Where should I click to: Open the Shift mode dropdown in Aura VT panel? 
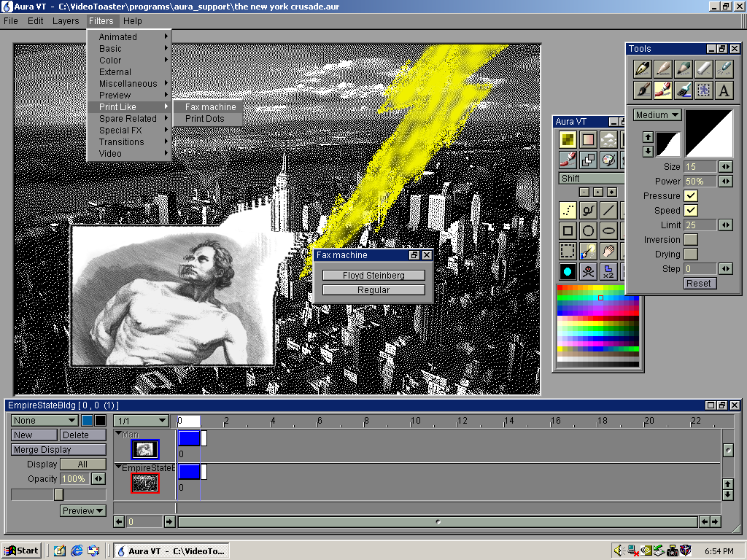point(591,179)
